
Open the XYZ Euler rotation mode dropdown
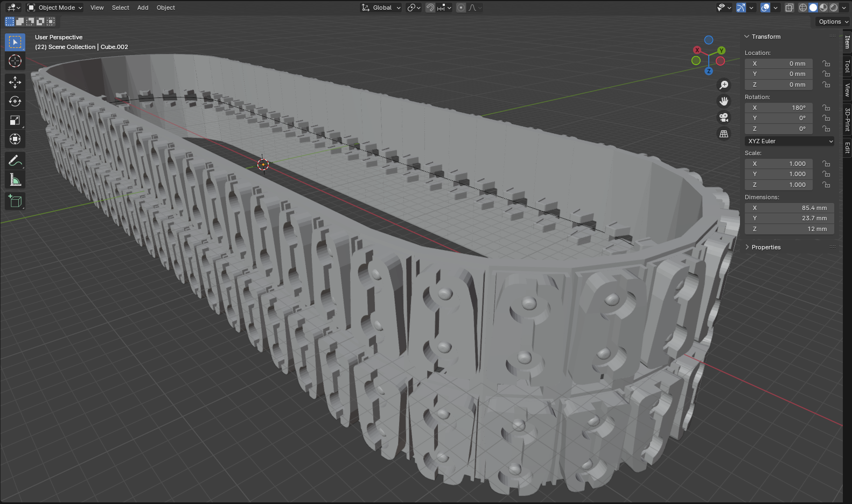[790, 141]
